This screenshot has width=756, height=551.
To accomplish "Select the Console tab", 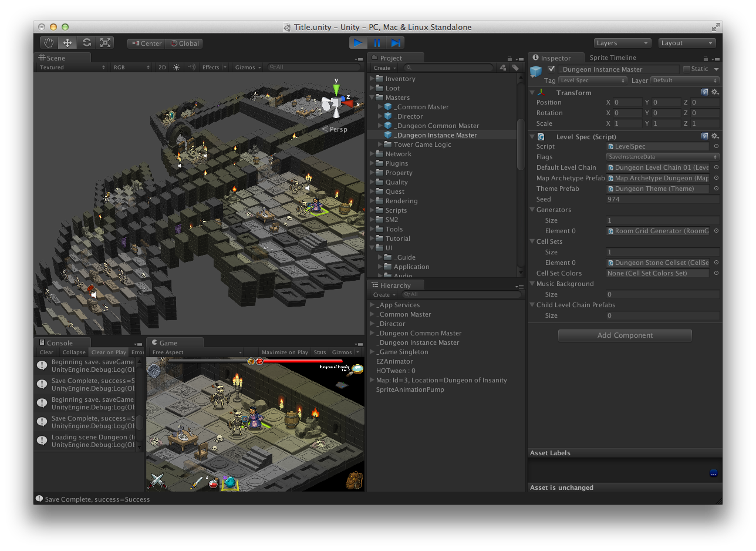I will (59, 343).
